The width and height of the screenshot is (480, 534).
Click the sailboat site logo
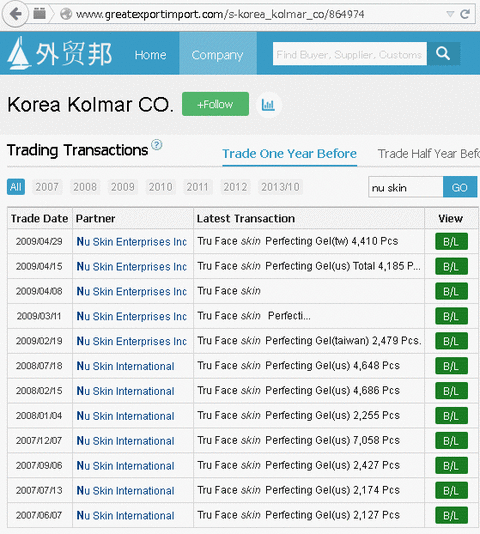[x=19, y=53]
